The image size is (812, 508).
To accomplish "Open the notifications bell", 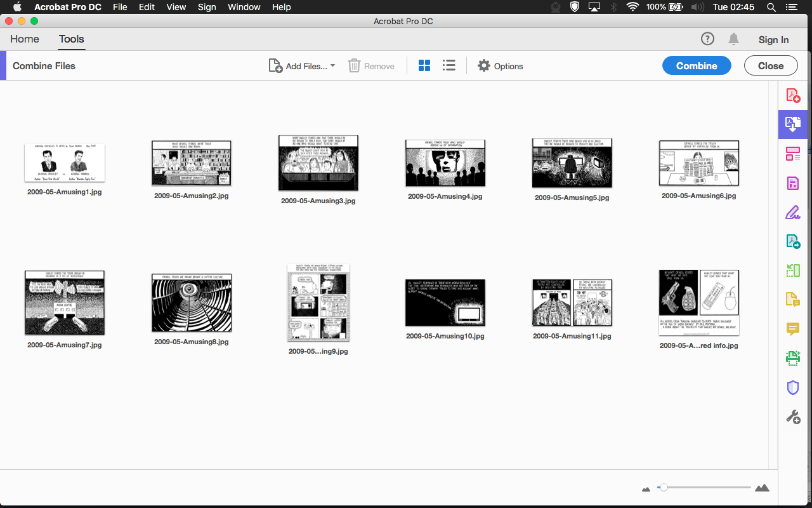I will [734, 39].
